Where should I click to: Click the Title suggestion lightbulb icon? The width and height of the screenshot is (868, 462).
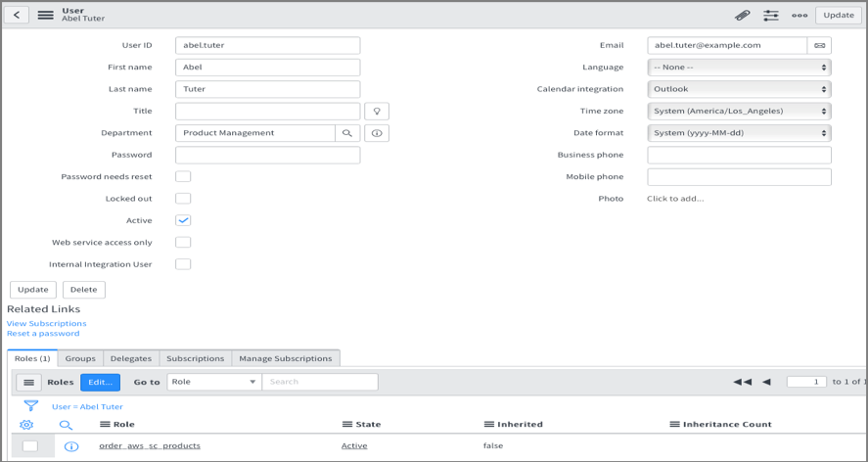[377, 111]
